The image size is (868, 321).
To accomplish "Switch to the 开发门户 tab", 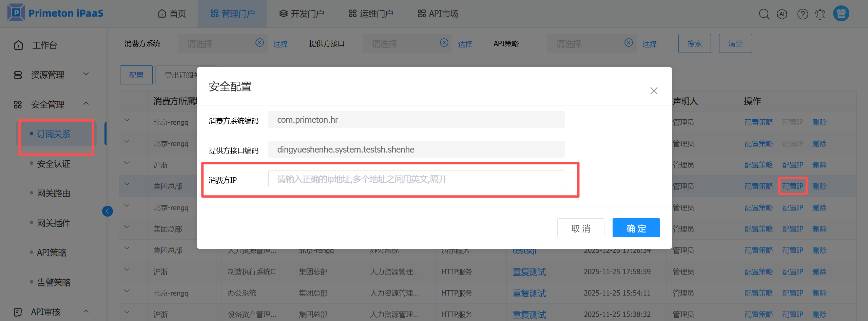I will [x=302, y=14].
